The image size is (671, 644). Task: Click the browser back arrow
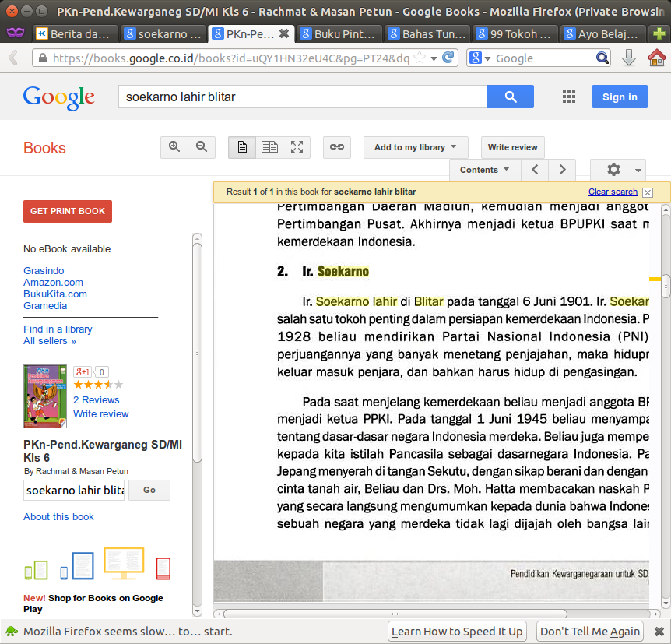[x=14, y=58]
